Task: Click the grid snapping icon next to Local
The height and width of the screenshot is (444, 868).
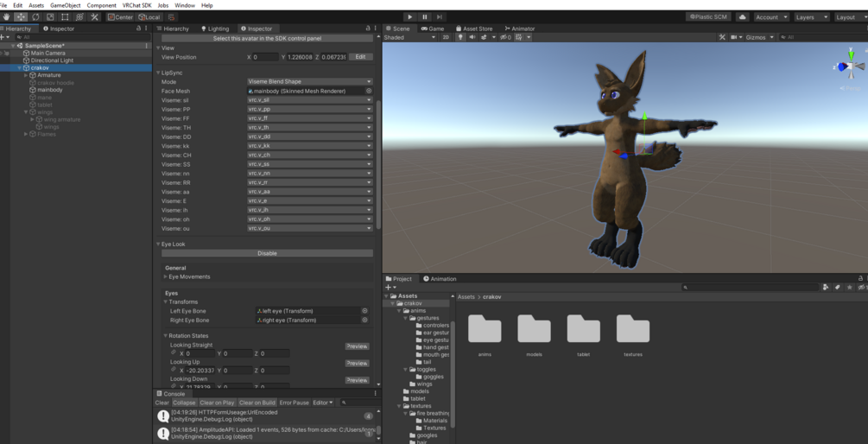Action: [x=172, y=17]
